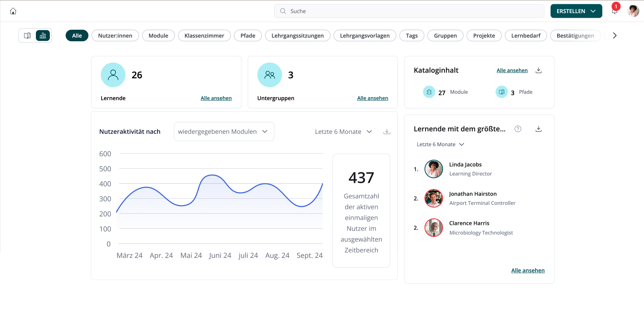Select the Lehrgangsvorlagen tab
Image resolution: width=644 pixels, height=331 pixels.
click(364, 35)
